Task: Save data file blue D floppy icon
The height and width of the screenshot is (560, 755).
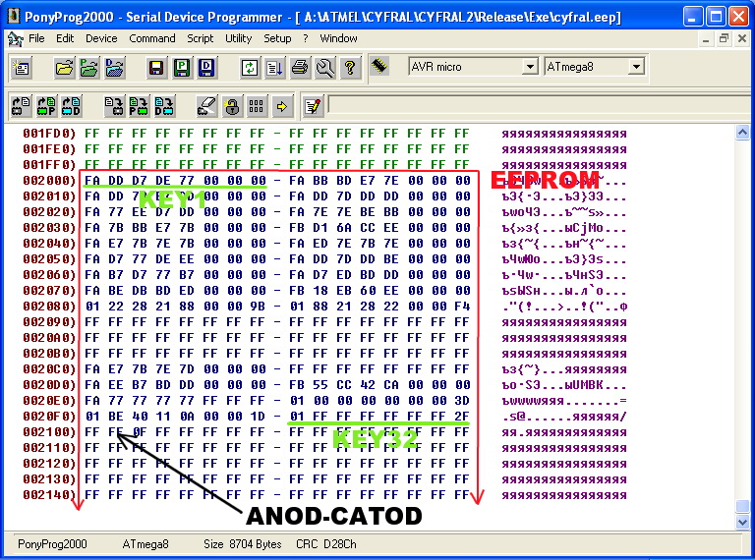Action: pos(206,68)
